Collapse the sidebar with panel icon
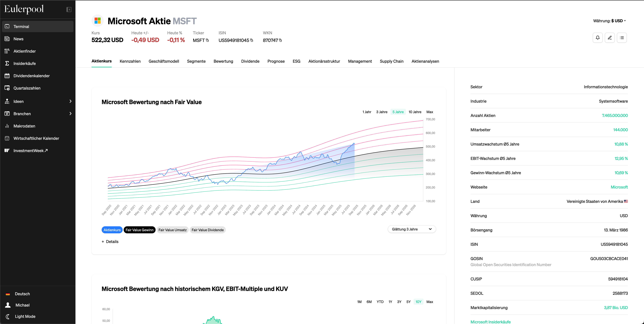Image resolution: width=644 pixels, height=324 pixels. point(69,10)
